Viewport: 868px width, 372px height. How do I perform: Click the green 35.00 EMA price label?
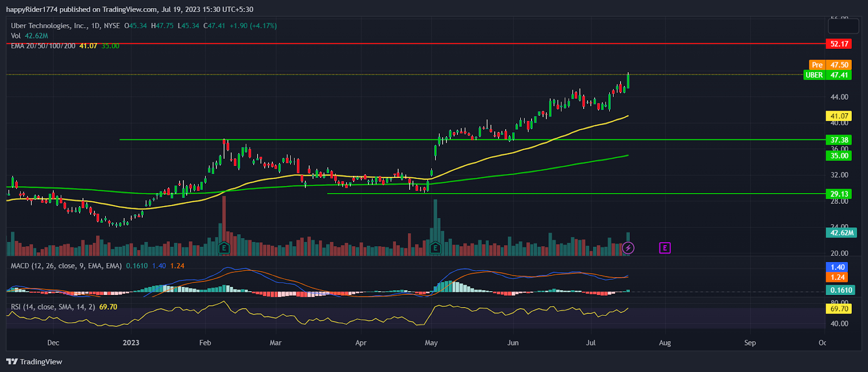point(839,156)
